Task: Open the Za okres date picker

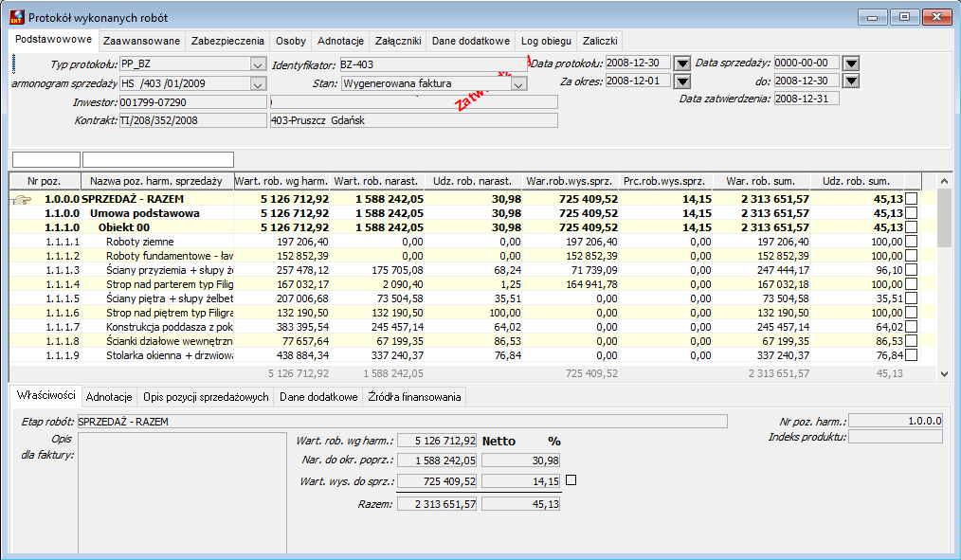Action: (x=682, y=81)
